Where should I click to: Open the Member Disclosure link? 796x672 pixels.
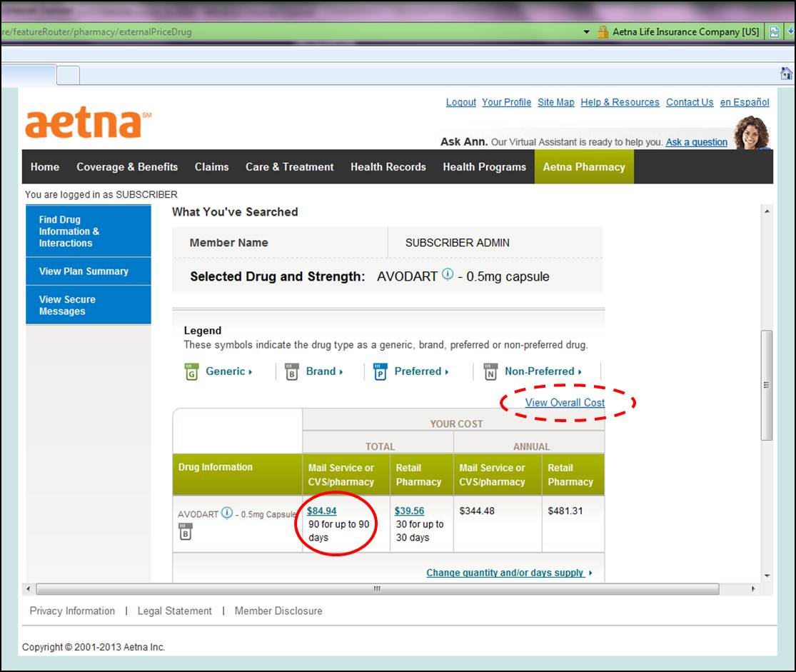(278, 611)
